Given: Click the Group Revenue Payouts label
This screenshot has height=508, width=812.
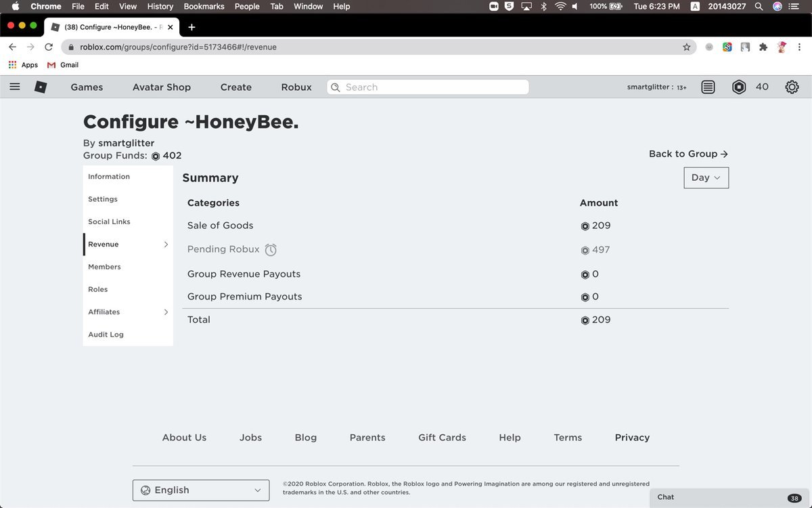Looking at the screenshot, I should click(244, 274).
